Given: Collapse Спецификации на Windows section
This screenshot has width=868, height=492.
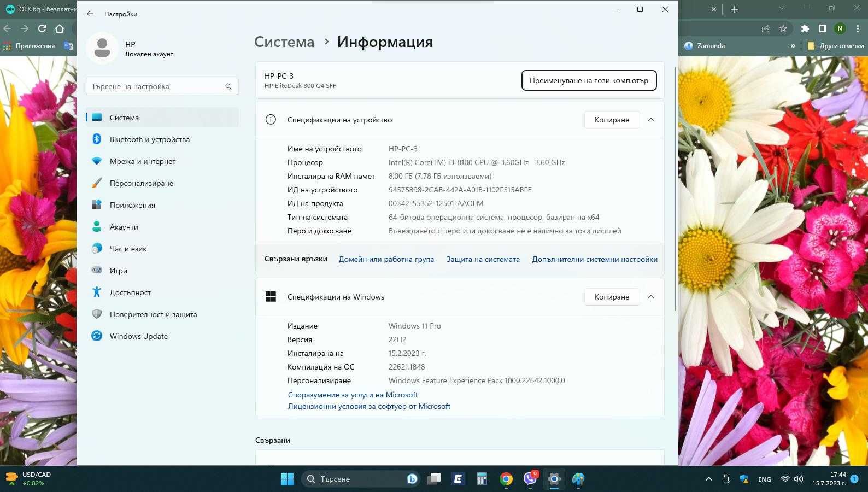Looking at the screenshot, I should coord(651,297).
